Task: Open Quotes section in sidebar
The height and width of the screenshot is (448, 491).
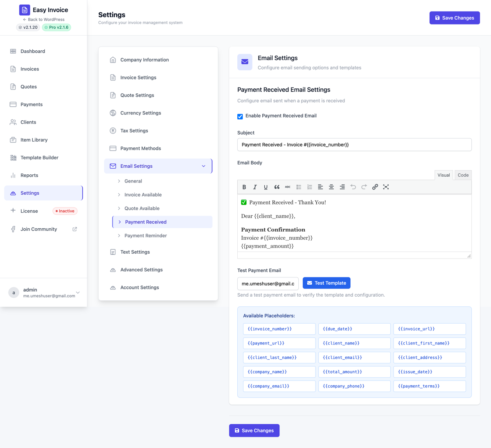Action: (43, 87)
